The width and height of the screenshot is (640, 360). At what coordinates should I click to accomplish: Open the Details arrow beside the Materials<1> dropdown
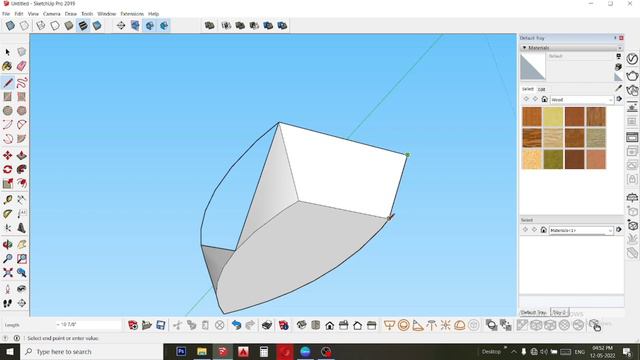coord(619,229)
